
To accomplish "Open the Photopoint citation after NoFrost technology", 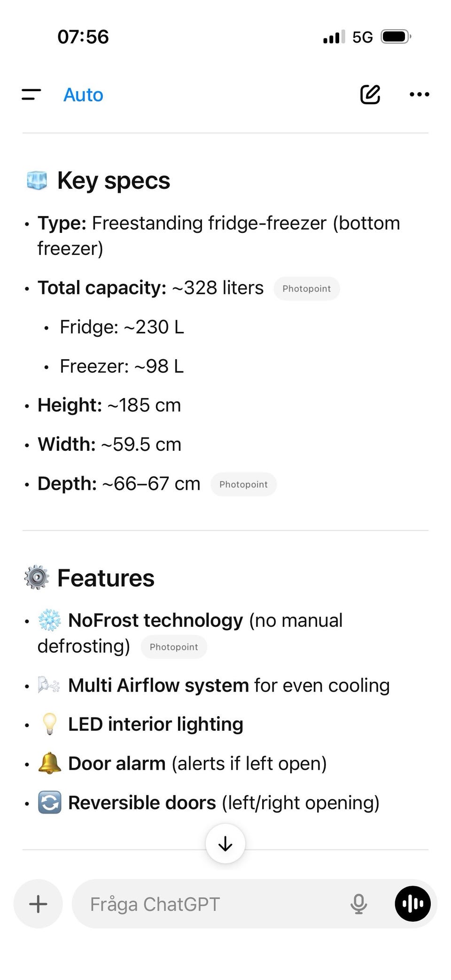I will coord(173,647).
